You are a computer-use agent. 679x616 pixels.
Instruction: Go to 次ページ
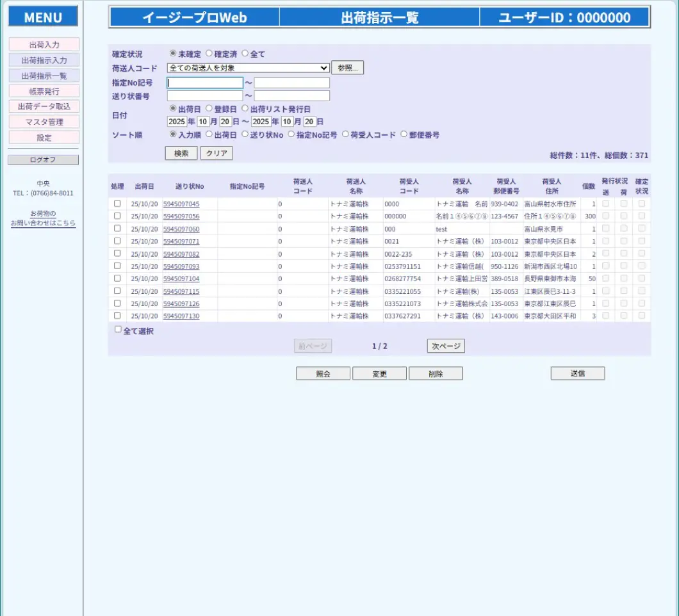446,346
